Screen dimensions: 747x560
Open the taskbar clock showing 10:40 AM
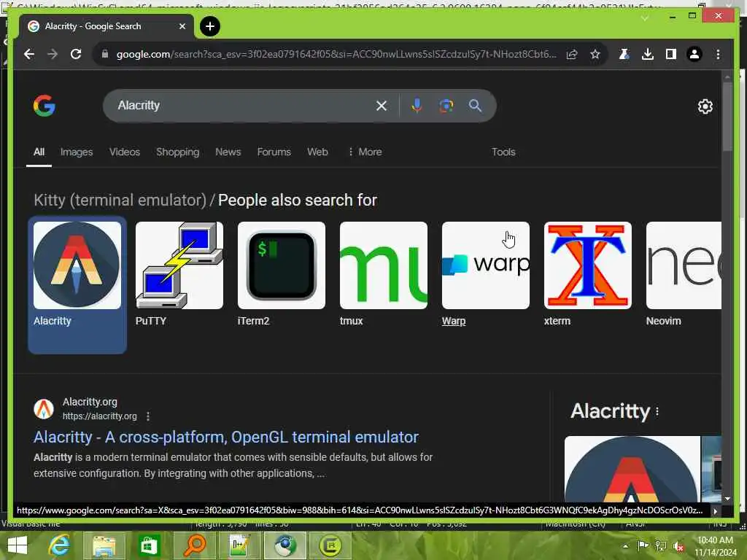[x=715, y=546]
